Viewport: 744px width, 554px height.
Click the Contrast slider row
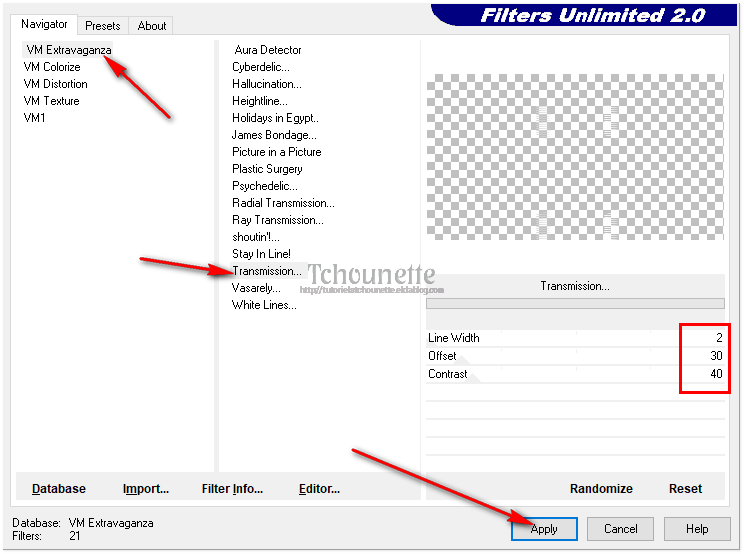tap(574, 374)
